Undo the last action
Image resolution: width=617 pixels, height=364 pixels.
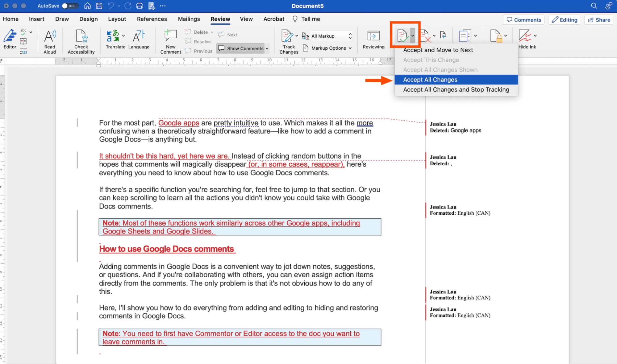[111, 6]
